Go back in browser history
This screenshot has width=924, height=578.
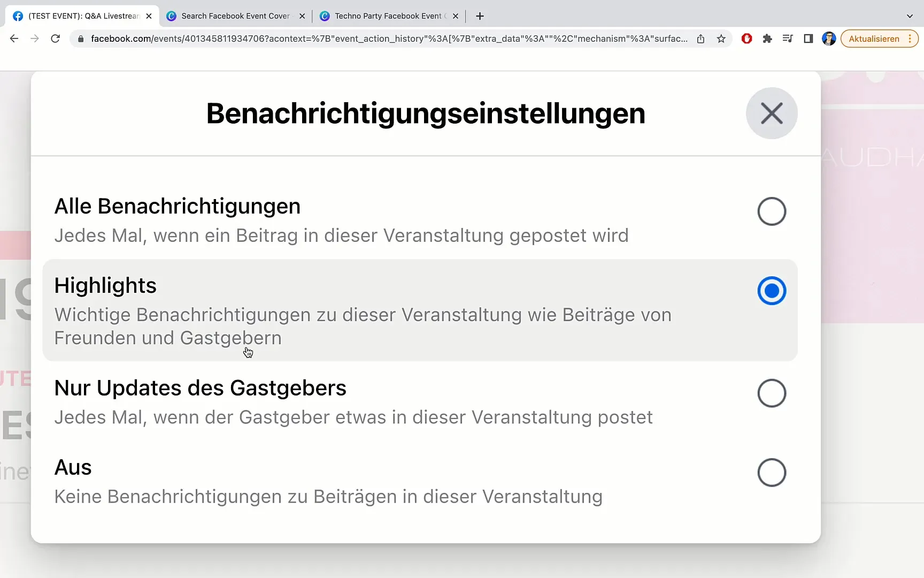pyautogui.click(x=14, y=39)
